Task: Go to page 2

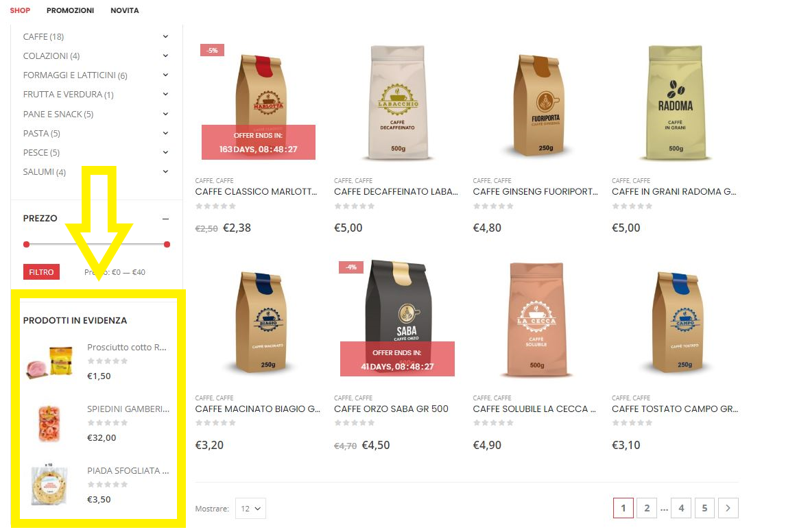Action: (x=647, y=508)
